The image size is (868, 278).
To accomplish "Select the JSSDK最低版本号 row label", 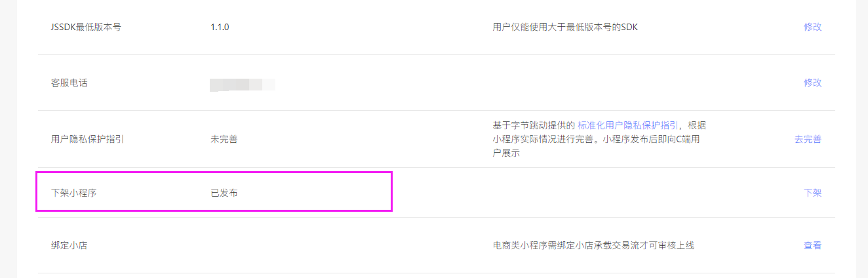I will (86, 27).
